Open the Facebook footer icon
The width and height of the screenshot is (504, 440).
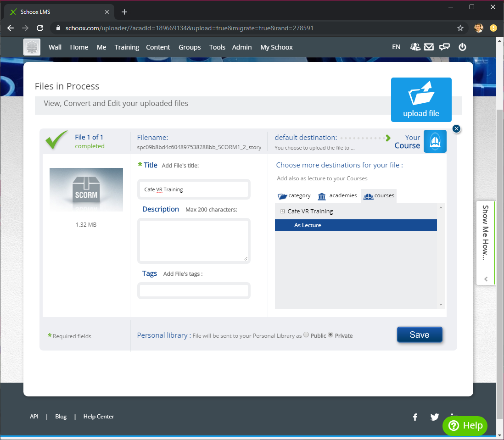point(415,417)
